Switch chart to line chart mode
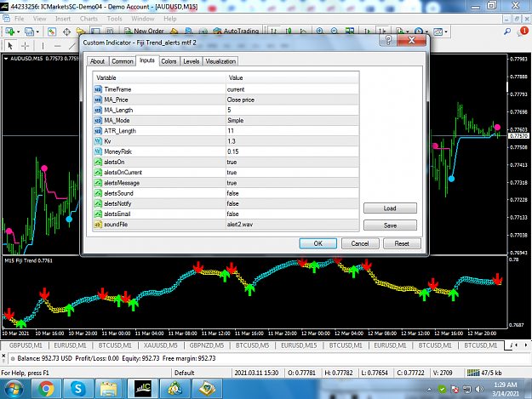The image size is (532, 399). [x=303, y=31]
